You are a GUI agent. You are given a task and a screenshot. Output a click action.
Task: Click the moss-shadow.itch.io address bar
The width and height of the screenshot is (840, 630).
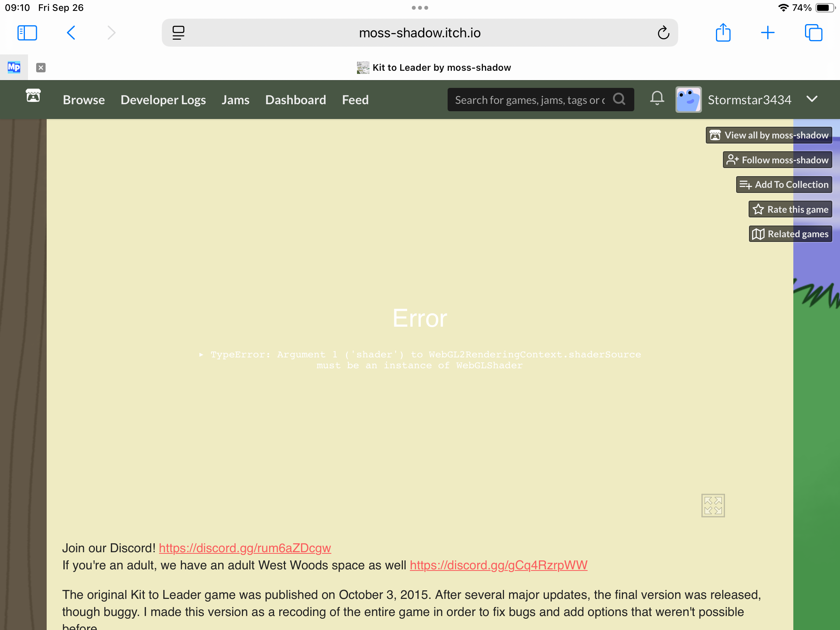point(420,33)
